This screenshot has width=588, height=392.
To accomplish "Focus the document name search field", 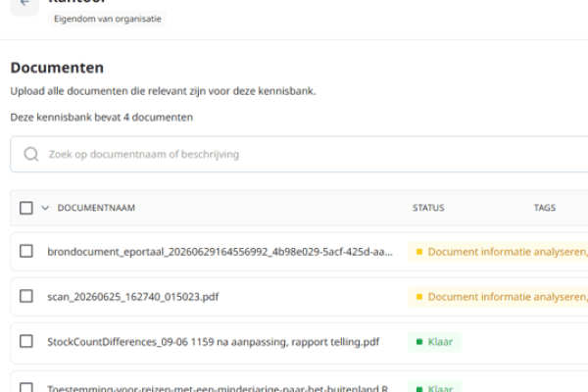I will (299, 154).
